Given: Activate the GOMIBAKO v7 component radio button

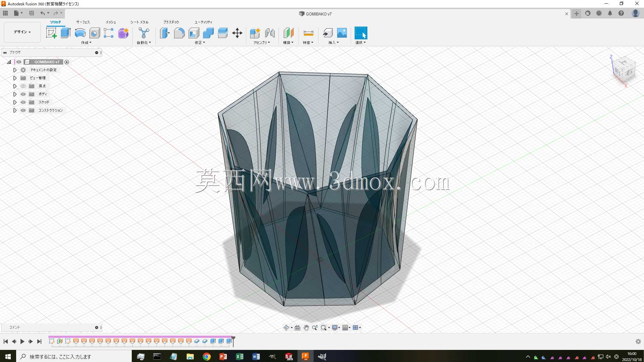Looking at the screenshot, I should point(67,62).
